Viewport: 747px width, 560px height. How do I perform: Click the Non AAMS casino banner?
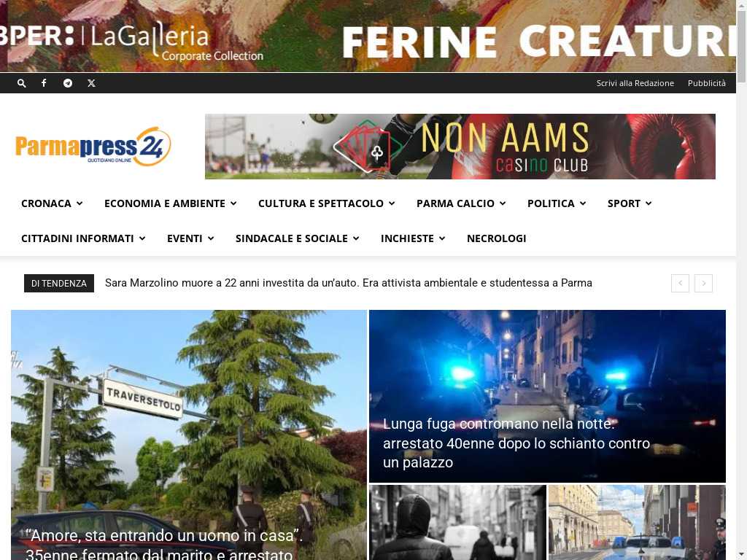pos(460,147)
